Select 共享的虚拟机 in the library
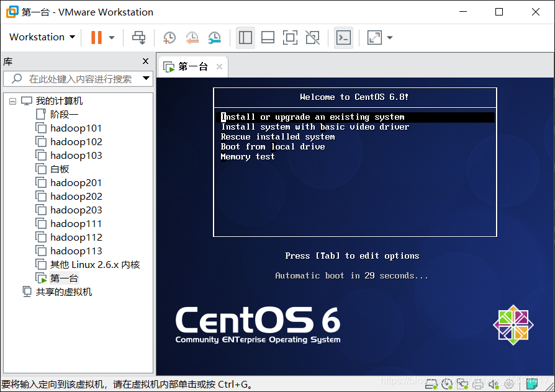This screenshot has width=555, height=392. pyautogui.click(x=64, y=292)
